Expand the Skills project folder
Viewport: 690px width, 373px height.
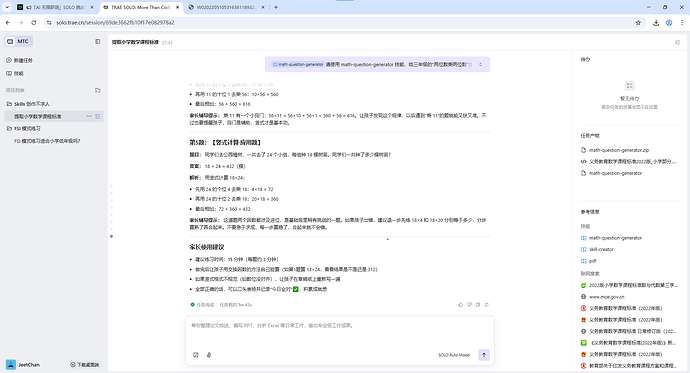coord(28,104)
